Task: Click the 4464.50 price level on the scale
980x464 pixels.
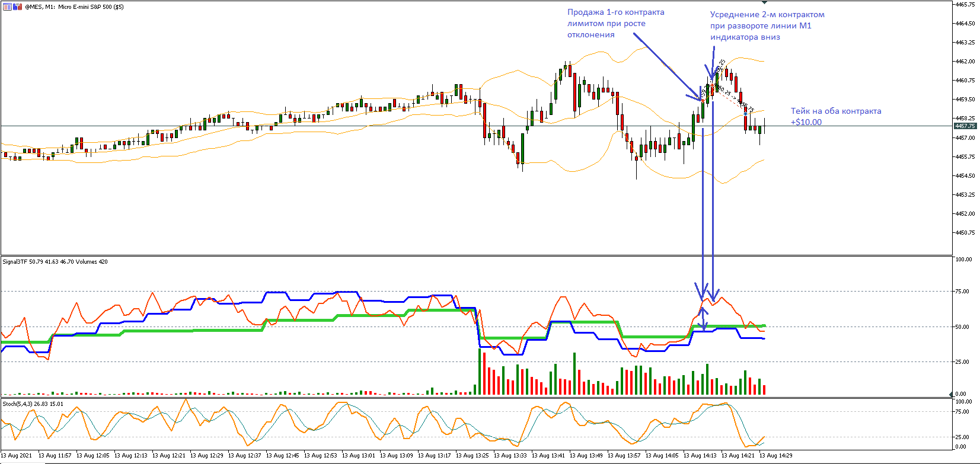Action: (x=965, y=23)
